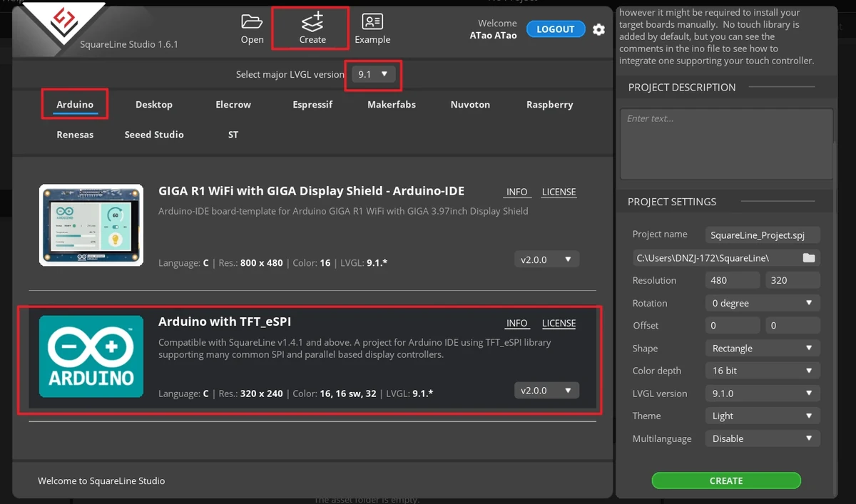The width and height of the screenshot is (856, 504).
Task: Click the Arduino with TFT_eSPI title
Action: pyautogui.click(x=225, y=322)
